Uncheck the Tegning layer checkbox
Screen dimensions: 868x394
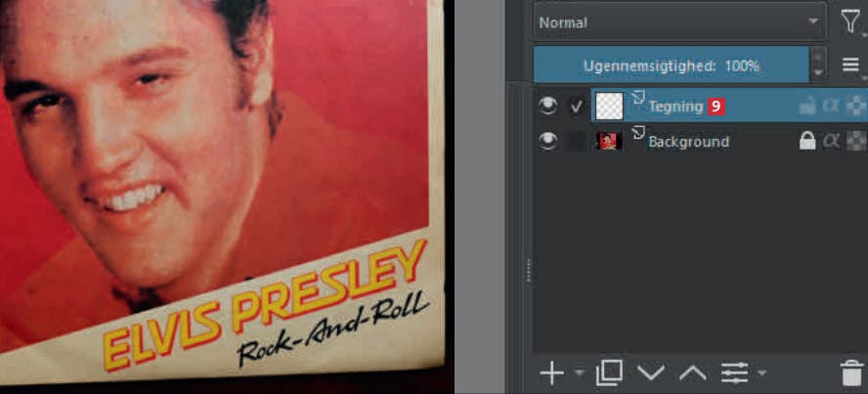pos(577,107)
